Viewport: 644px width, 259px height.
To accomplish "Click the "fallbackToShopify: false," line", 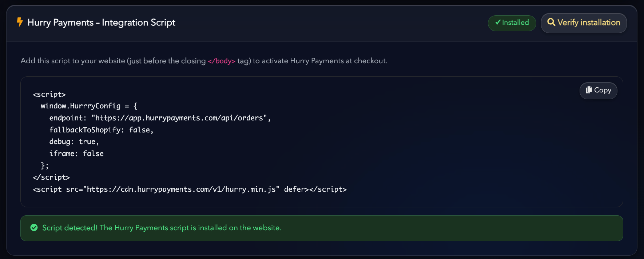I will (x=102, y=130).
